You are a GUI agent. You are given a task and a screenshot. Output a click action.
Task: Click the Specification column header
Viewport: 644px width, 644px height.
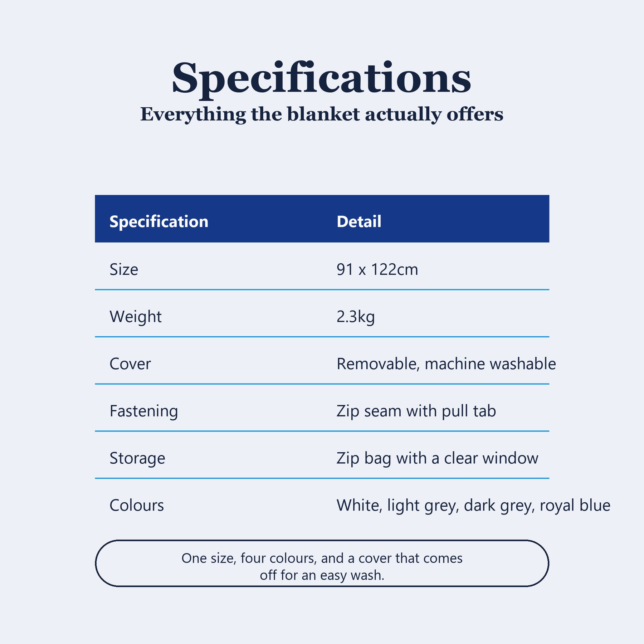159,221
